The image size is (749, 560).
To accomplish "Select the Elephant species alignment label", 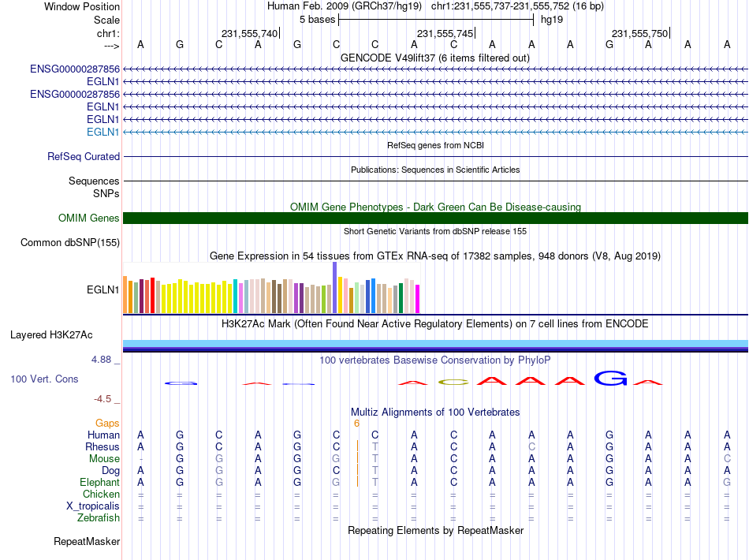I will click(x=99, y=482).
